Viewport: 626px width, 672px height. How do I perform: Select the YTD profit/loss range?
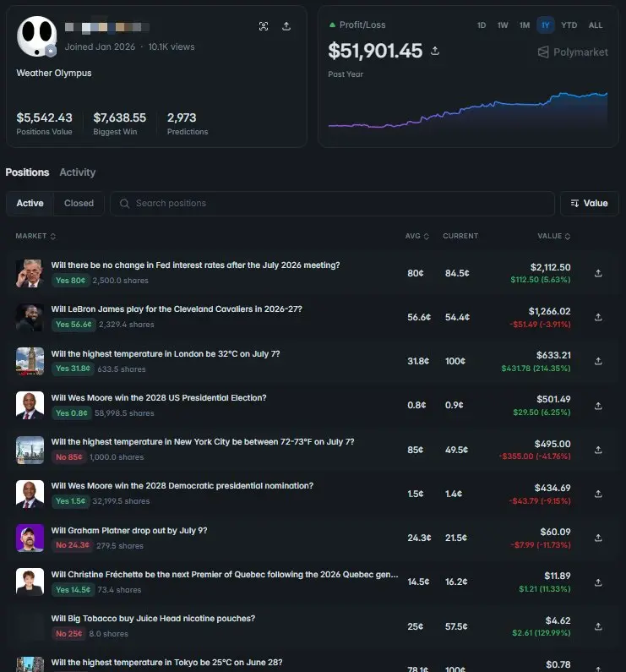(569, 25)
